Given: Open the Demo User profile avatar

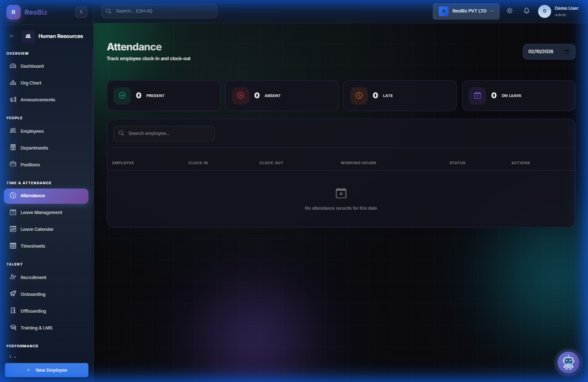Looking at the screenshot, I should pos(544,11).
